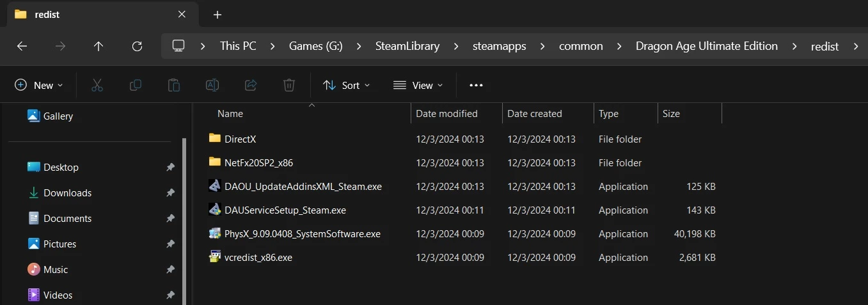Navigate to Dragon Age Ultimate Edition breadcrumb
868x305 pixels.
click(x=707, y=46)
